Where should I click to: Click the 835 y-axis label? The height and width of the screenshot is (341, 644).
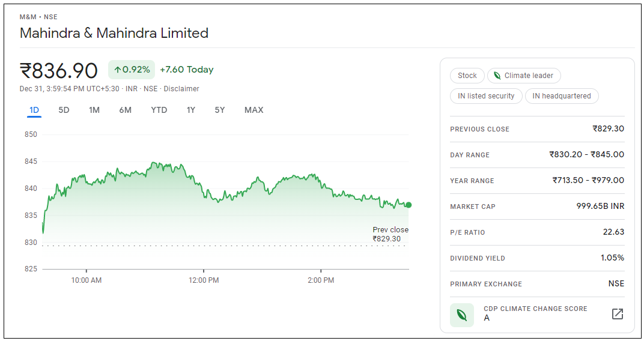pyautogui.click(x=31, y=216)
